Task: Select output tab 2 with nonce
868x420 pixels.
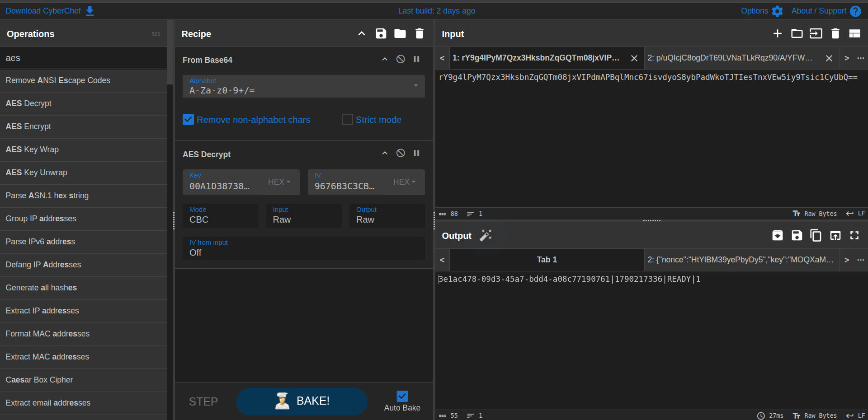Action: point(741,260)
